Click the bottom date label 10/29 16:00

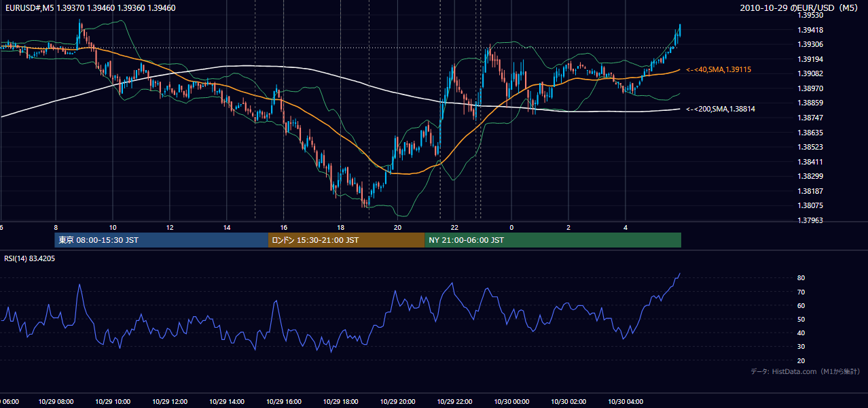coord(283,402)
